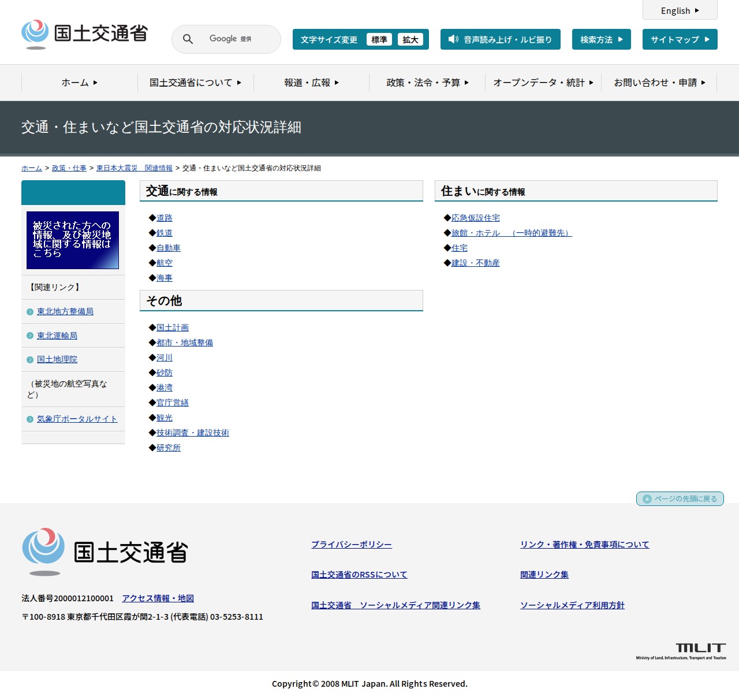Open the 道路 link under 交通に関する情報
This screenshot has width=739, height=700.
click(x=164, y=218)
